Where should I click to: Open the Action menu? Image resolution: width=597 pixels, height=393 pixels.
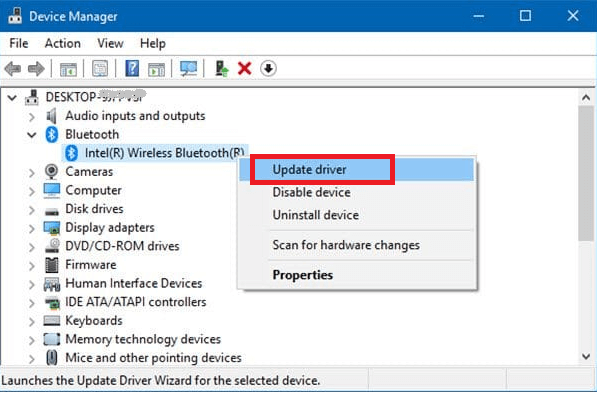(x=62, y=43)
